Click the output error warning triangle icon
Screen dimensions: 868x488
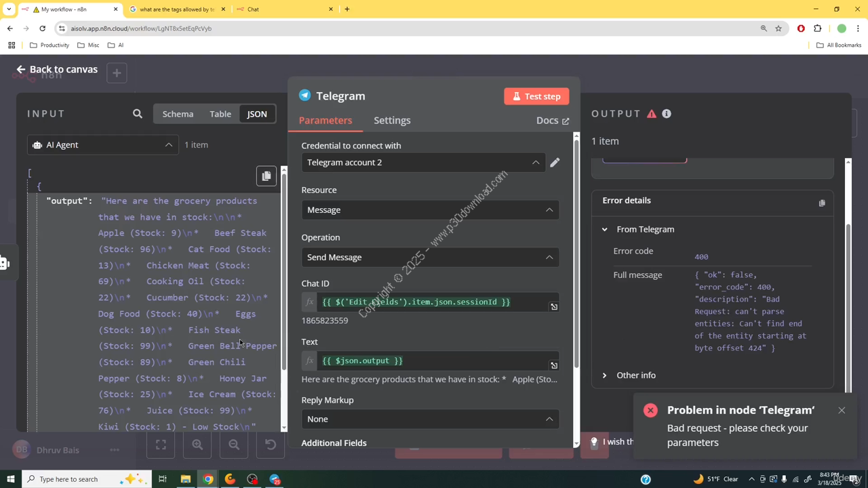coord(652,114)
